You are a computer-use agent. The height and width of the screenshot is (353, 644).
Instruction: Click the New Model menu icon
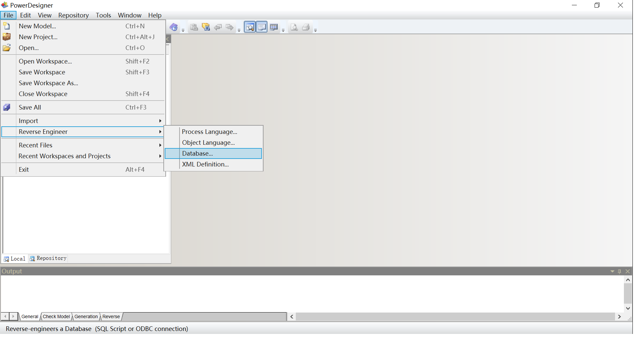pos(7,26)
